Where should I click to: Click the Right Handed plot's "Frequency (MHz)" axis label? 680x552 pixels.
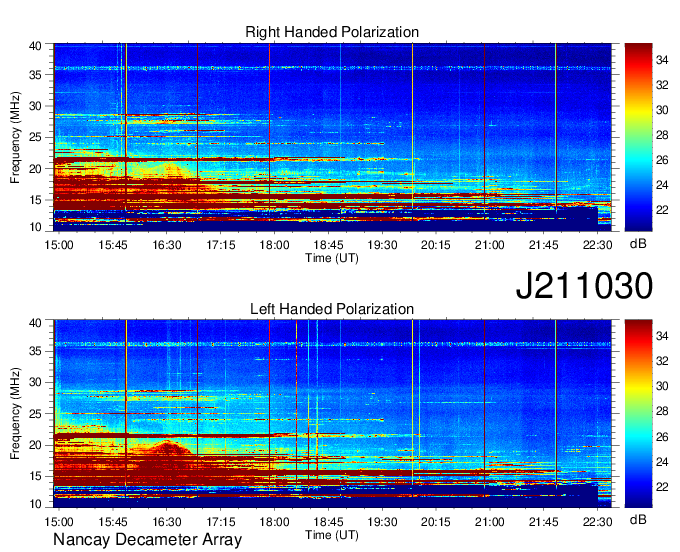click(15, 137)
